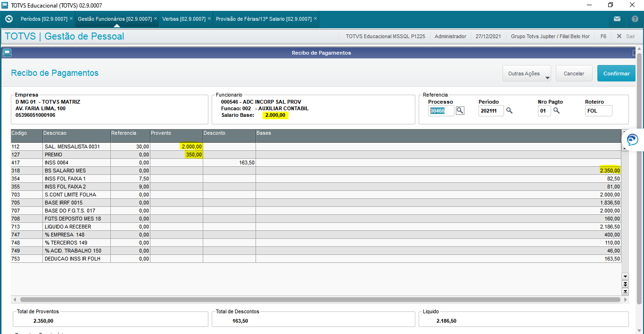Close the Gestão Funcionários tab

click(156, 19)
